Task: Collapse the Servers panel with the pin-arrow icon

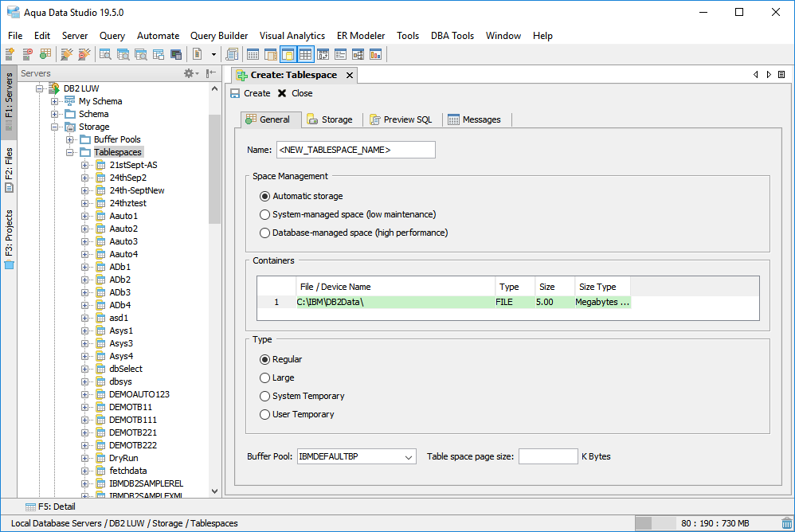Action: click(211, 73)
